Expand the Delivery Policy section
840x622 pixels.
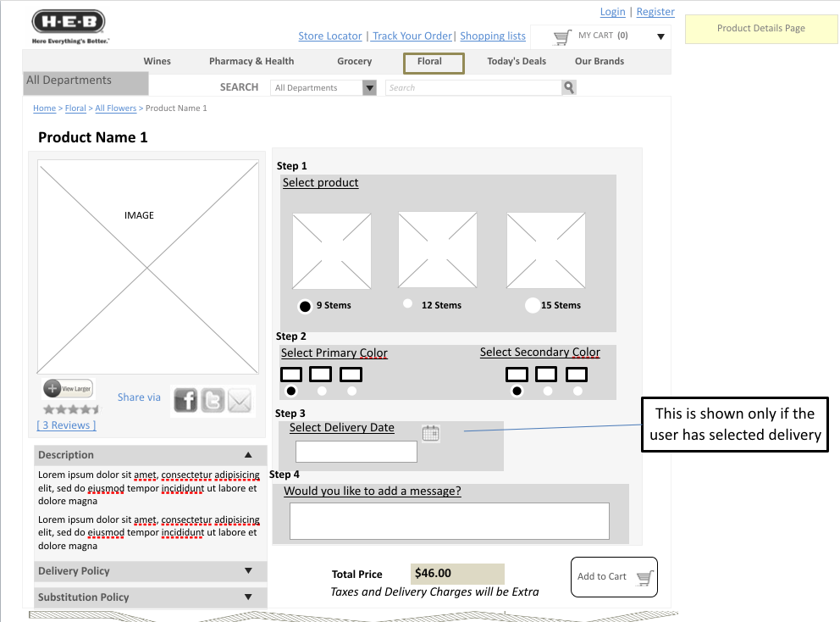coord(248,570)
